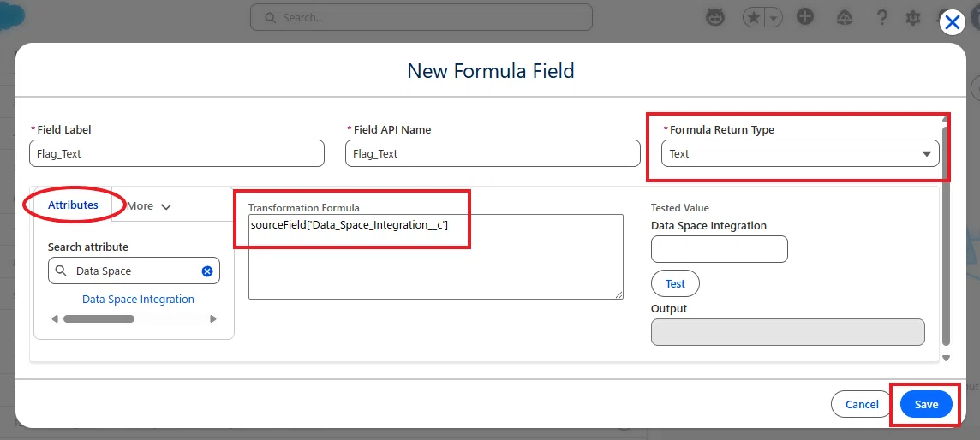Save the new formula field

coord(926,404)
